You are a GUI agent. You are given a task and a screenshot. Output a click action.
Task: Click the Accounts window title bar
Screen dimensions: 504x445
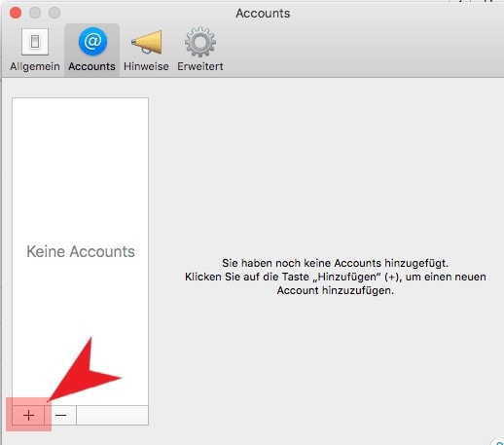pyautogui.click(x=263, y=14)
